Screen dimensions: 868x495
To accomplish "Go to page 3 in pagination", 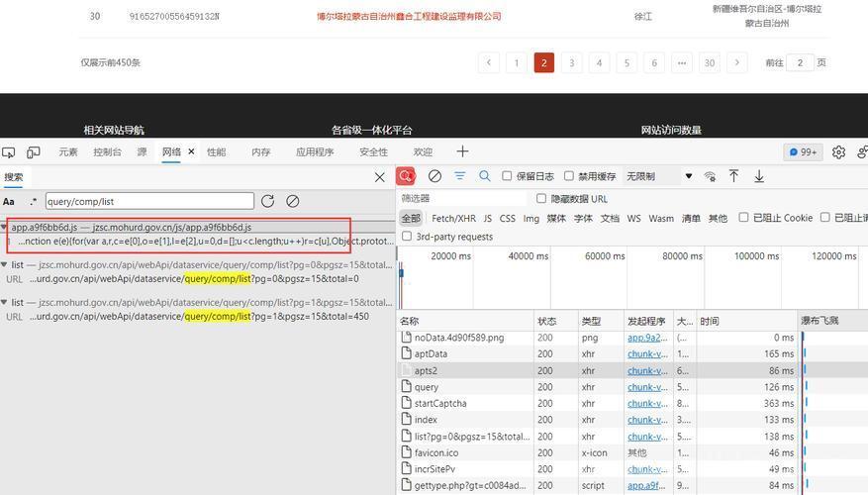I will [x=571, y=62].
